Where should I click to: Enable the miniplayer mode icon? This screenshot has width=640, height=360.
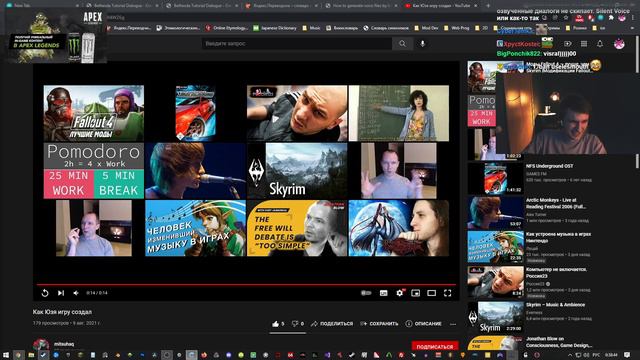click(x=416, y=293)
